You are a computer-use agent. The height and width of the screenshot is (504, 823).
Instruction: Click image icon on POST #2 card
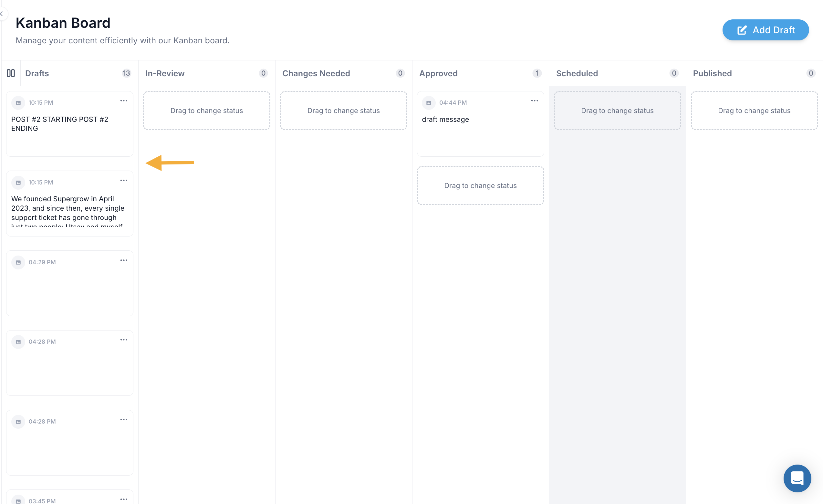tap(18, 103)
